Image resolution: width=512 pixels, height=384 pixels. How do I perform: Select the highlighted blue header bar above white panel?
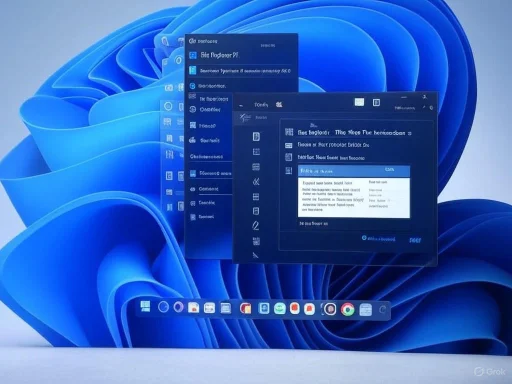354,171
